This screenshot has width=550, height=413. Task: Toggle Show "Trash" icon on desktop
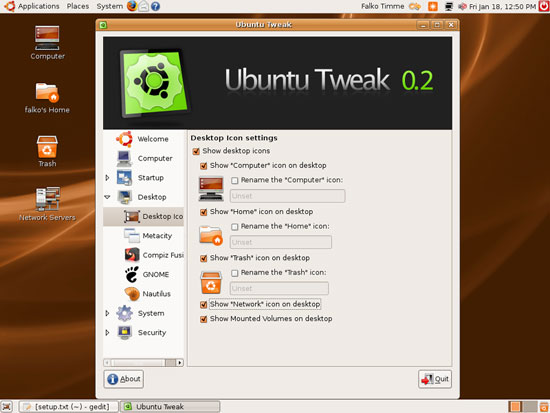point(203,258)
